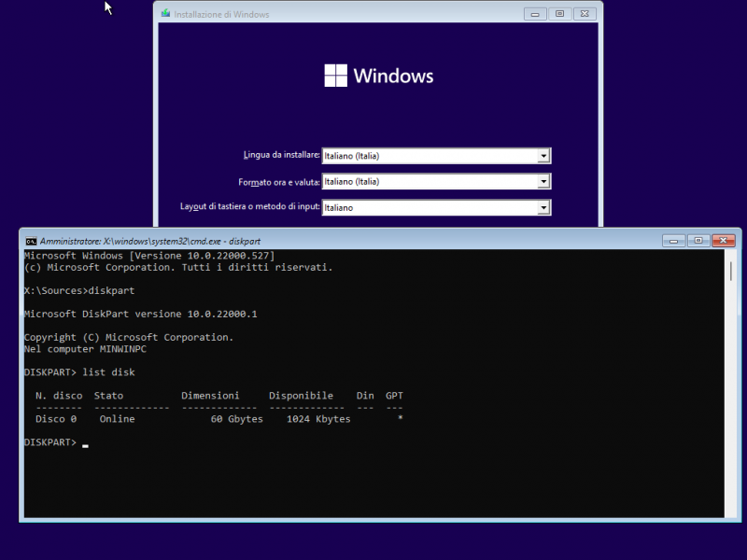The width and height of the screenshot is (747, 560).
Task: Click the '1024 Kbytes' available value
Action: tap(318, 419)
